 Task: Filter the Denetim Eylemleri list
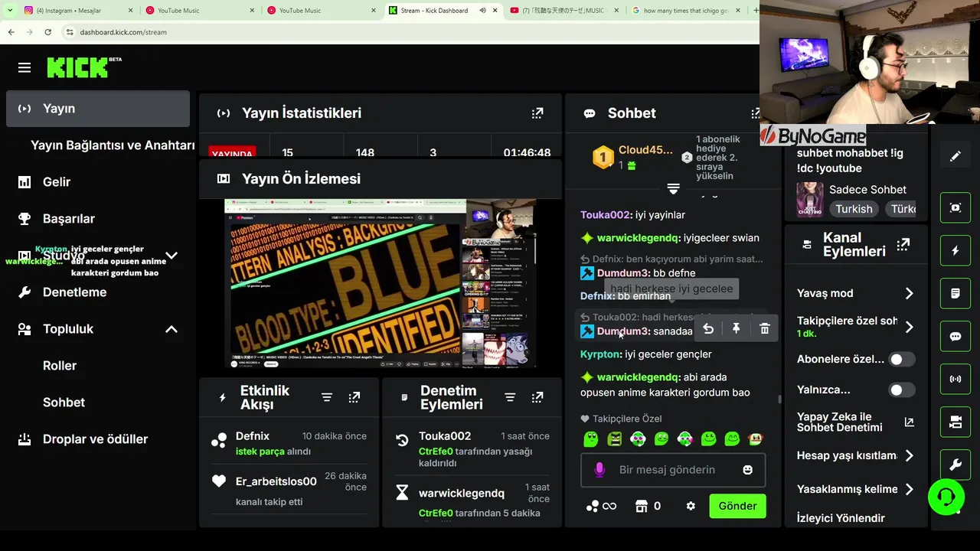tap(510, 397)
